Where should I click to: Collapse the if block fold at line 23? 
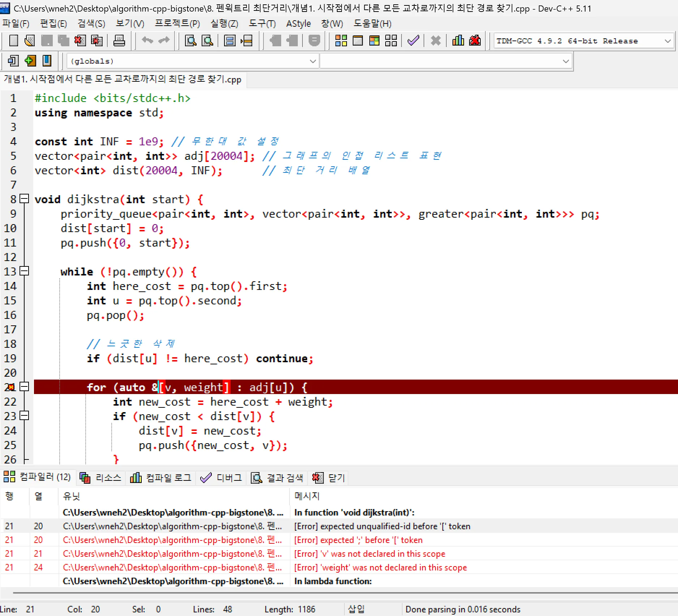pos(24,415)
